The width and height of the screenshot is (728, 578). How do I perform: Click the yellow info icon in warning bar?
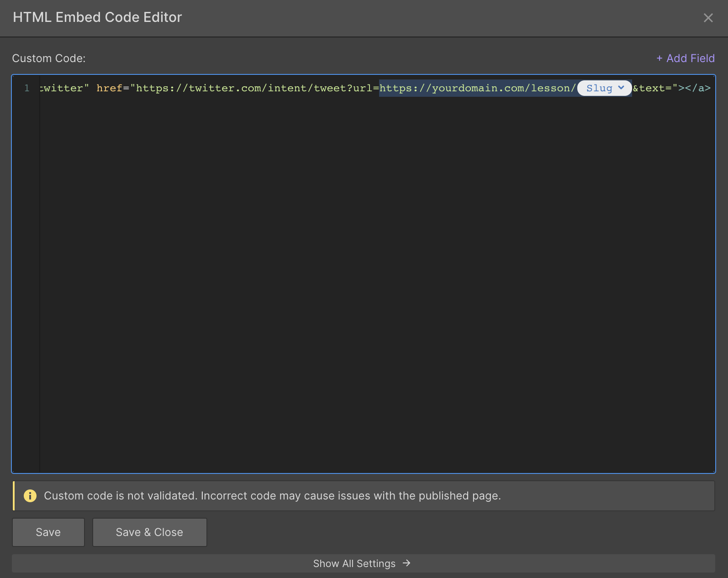click(x=30, y=496)
